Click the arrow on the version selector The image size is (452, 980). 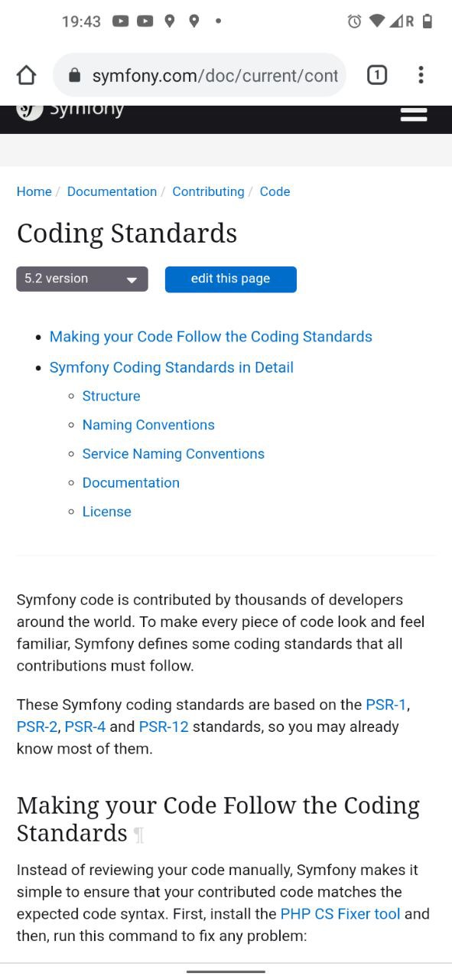132,280
